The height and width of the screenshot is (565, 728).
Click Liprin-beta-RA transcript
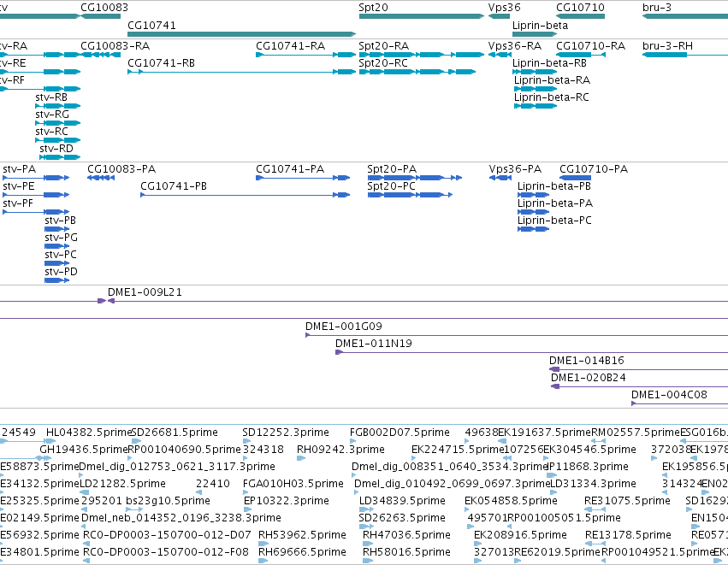[536, 89]
